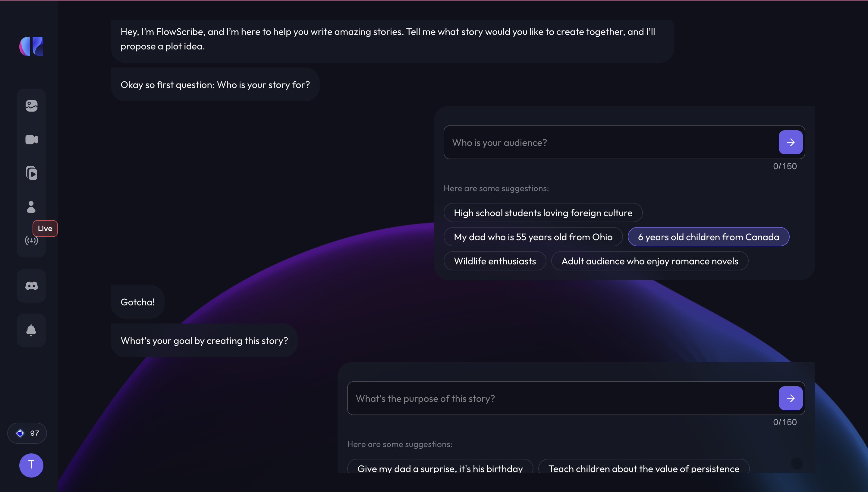The height and width of the screenshot is (492, 868).
Task: Open the characters person icon
Action: pos(31,207)
